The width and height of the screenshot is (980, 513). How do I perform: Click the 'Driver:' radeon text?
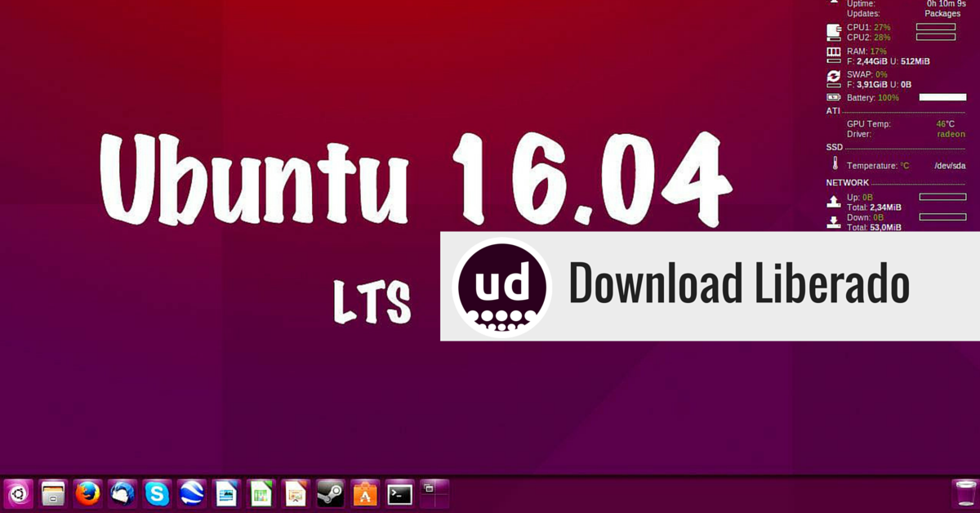950,134
